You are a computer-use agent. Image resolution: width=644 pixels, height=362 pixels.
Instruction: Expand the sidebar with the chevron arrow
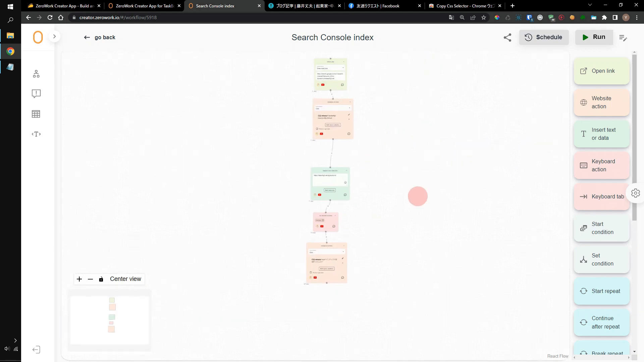[x=54, y=36]
